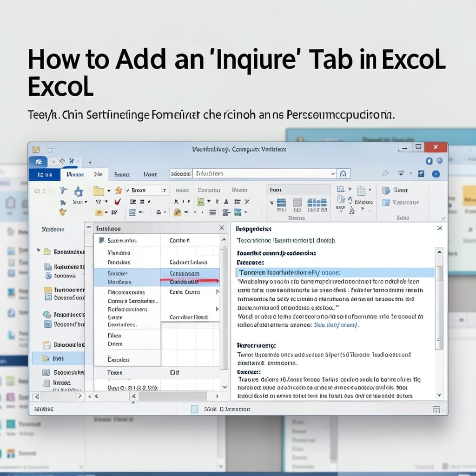Image resolution: width=476 pixels, height=476 pixels.
Task: Open the dropdown arrow beside the yellow folder
Action: pos(109,191)
